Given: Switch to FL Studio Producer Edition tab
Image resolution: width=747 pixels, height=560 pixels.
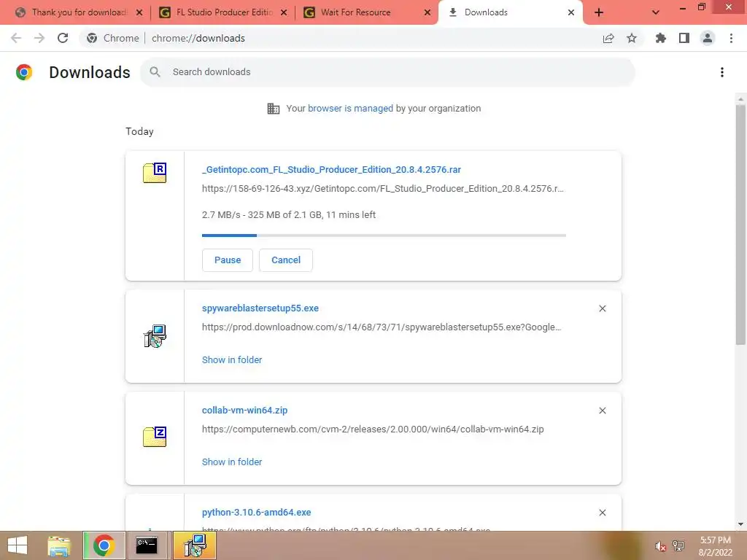Looking at the screenshot, I should 224,12.
